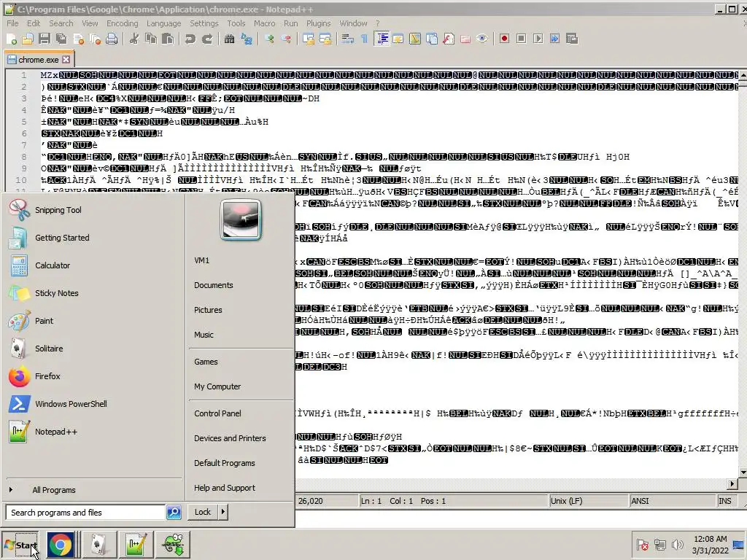747x560 pixels.
Task: Click the Open file toolbar icon
Action: 28,39
